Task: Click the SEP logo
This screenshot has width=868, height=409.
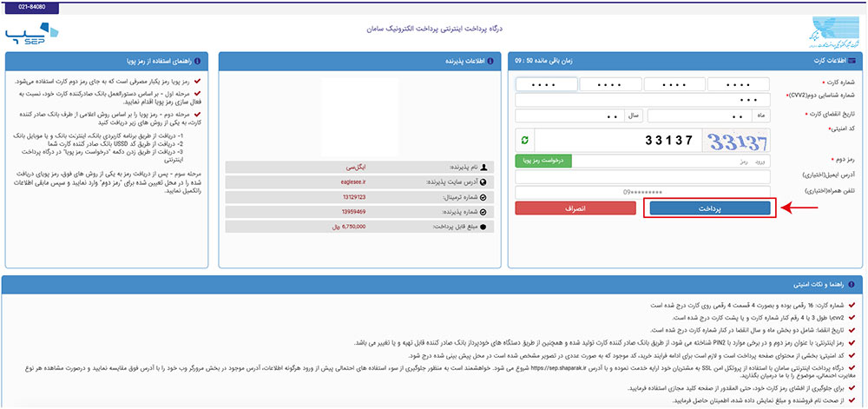Action: pos(31,36)
